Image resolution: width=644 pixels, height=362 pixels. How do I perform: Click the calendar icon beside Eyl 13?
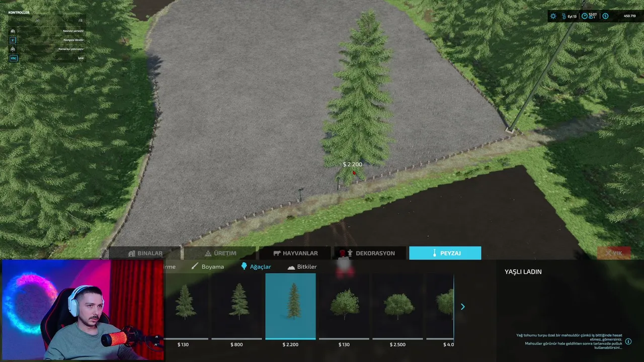tap(564, 16)
